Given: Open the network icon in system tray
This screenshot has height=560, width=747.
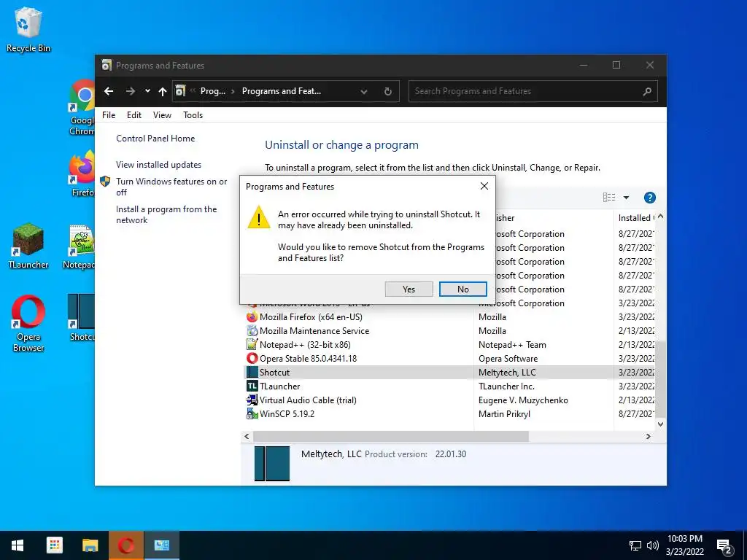Looking at the screenshot, I should click(x=635, y=545).
